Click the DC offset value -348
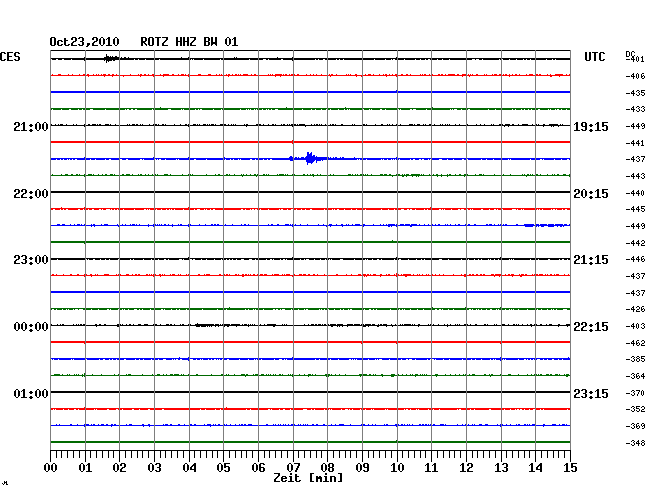This screenshot has height=494, width=650. pyautogui.click(x=635, y=443)
